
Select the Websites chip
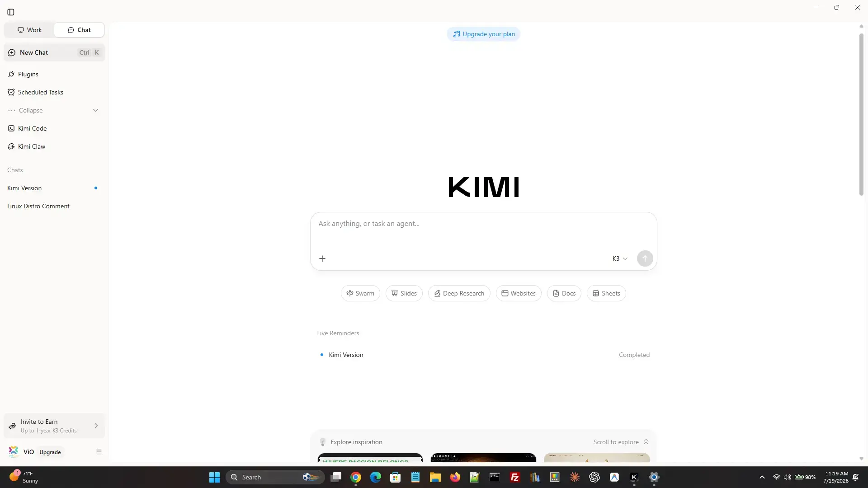tap(519, 293)
